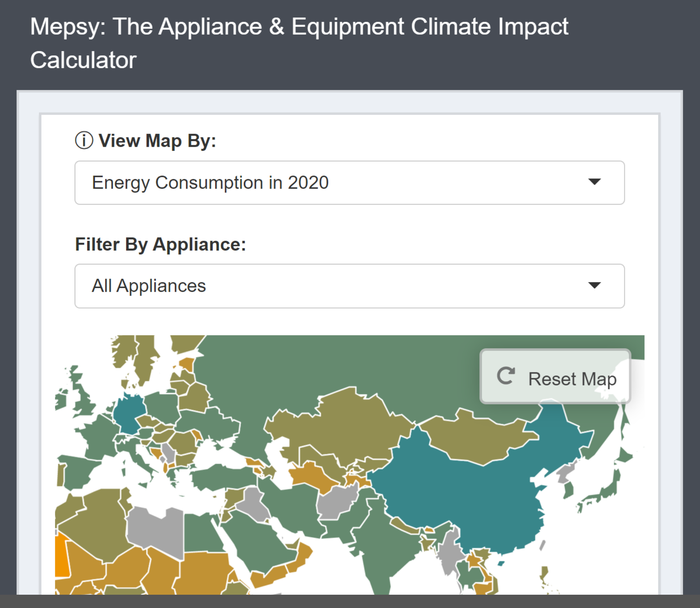
Task: Click the arrow on Filter By Appliance dropdown
Action: [x=594, y=285]
